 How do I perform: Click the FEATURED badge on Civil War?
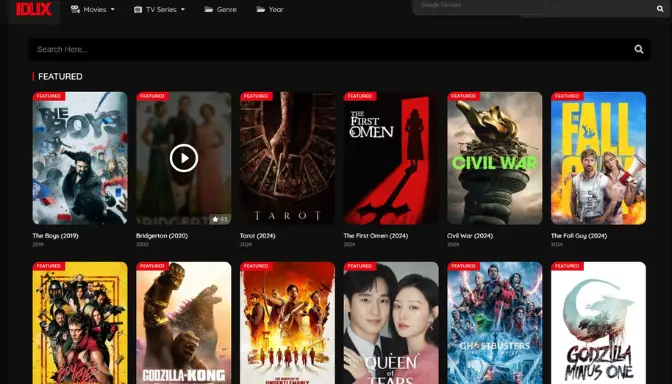[464, 96]
